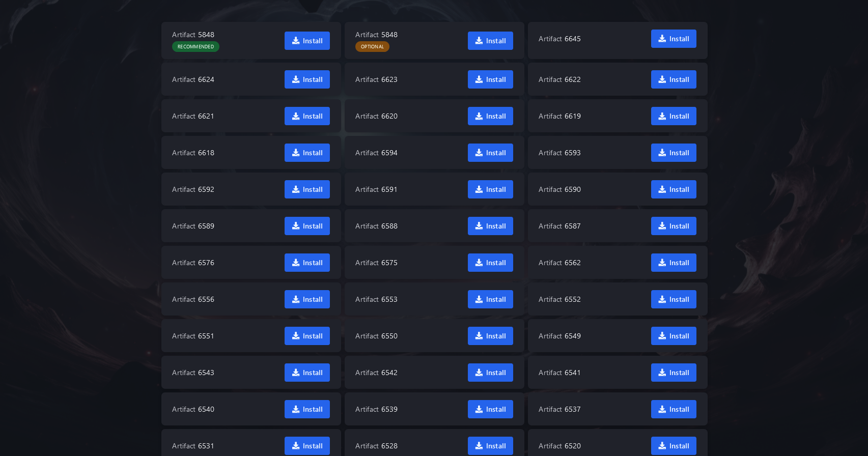The width and height of the screenshot is (868, 456).
Task: Install Artifact 6594
Action: click(x=490, y=153)
